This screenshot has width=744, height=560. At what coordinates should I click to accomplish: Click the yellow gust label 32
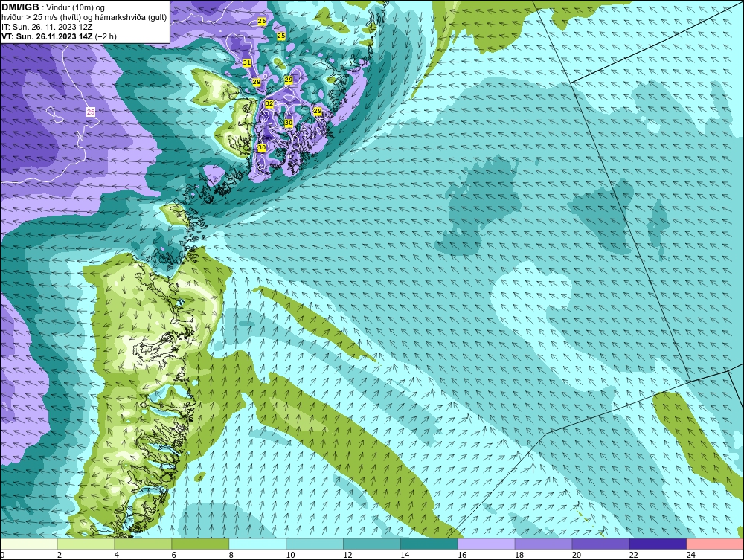tap(269, 103)
